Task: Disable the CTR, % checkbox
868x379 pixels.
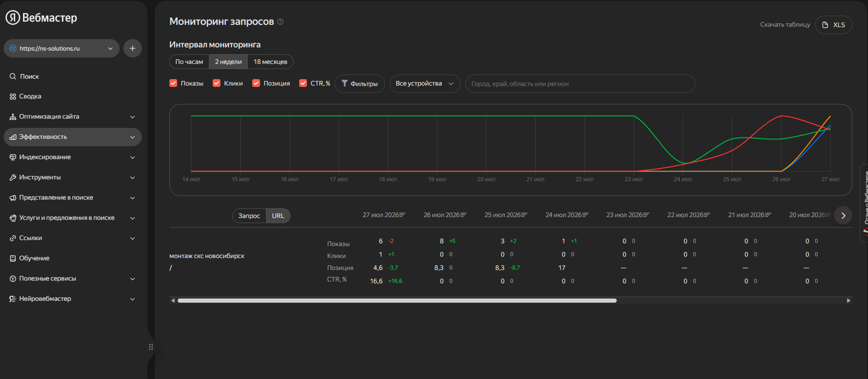Action: [x=303, y=83]
